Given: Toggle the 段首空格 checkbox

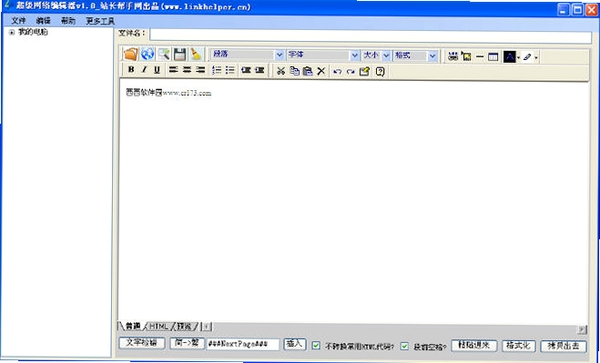Looking at the screenshot, I should click(404, 346).
